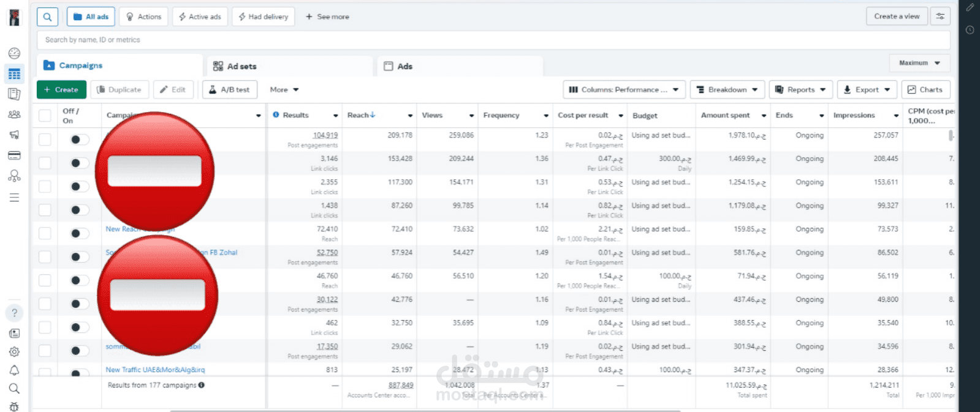Check the box for the 104,919 results row

point(45,139)
